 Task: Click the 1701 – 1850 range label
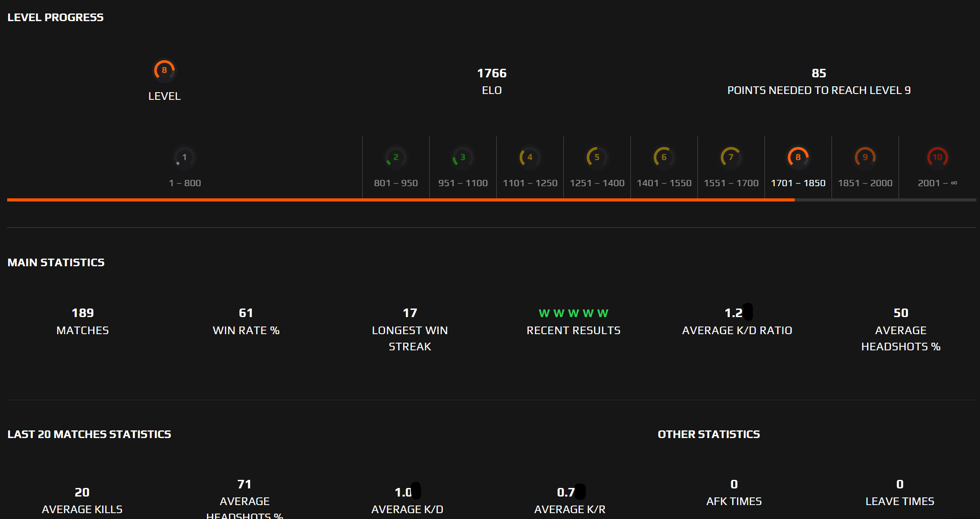click(x=798, y=183)
